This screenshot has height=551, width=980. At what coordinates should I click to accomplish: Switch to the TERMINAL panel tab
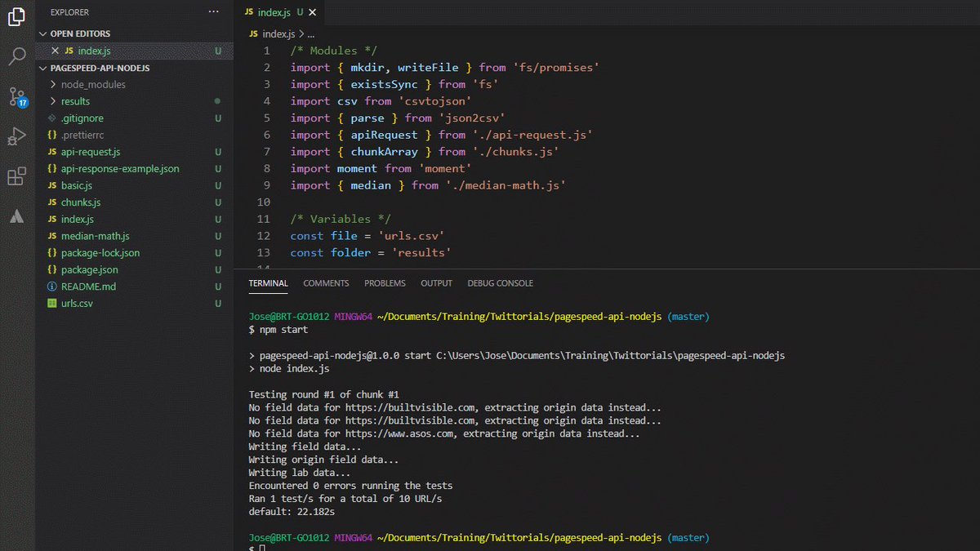coord(269,283)
